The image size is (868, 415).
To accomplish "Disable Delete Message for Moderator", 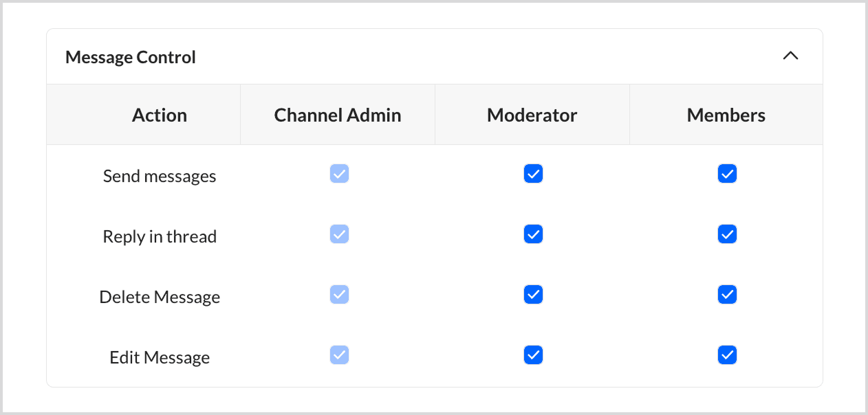I will coord(533,295).
